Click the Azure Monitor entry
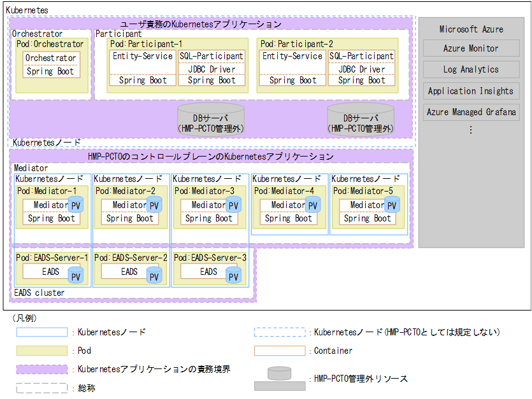 click(x=471, y=48)
